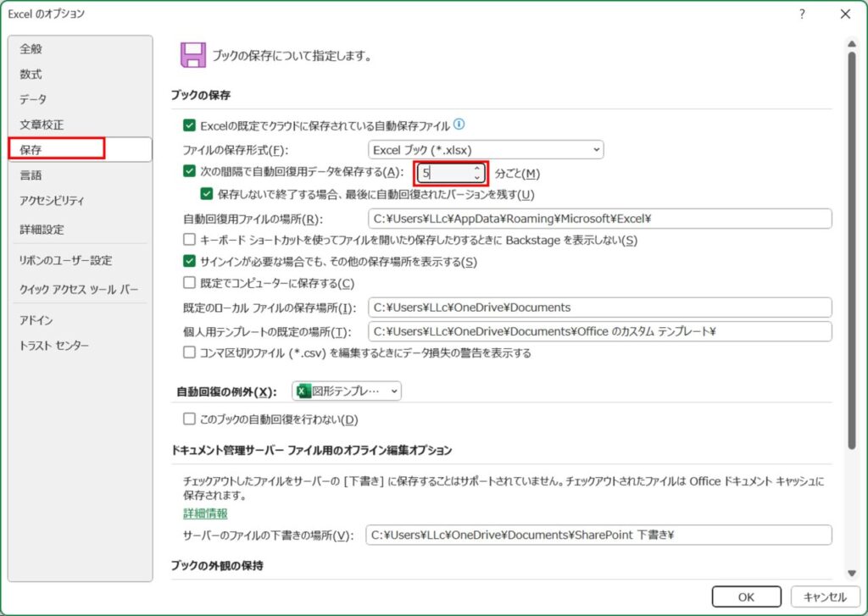The width and height of the screenshot is (868, 616).
Task: Click the scrollbar down arrow
Action: coord(852,574)
